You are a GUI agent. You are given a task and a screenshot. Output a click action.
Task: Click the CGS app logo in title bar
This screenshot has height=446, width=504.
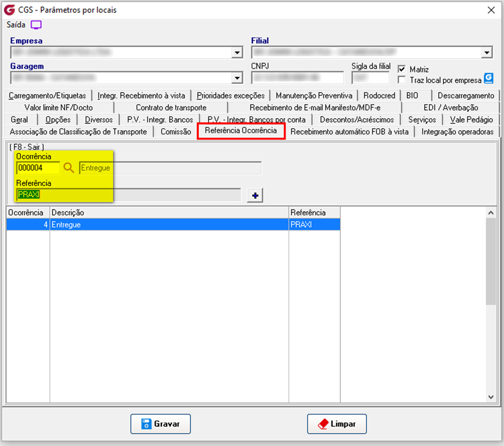pos(9,10)
